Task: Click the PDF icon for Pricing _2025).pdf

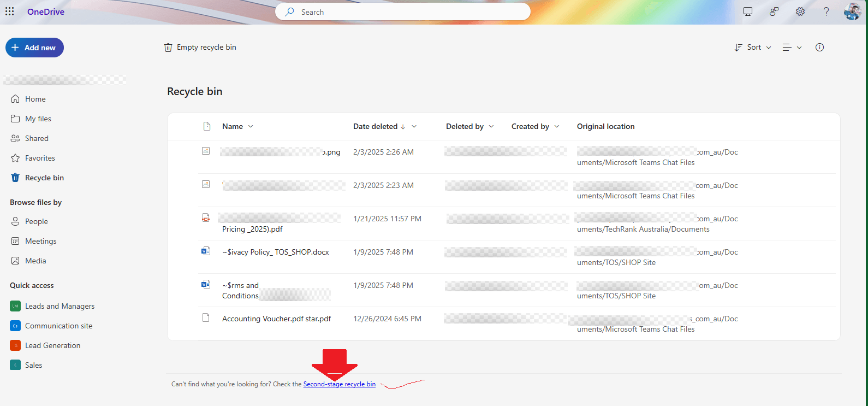Action: click(x=206, y=218)
